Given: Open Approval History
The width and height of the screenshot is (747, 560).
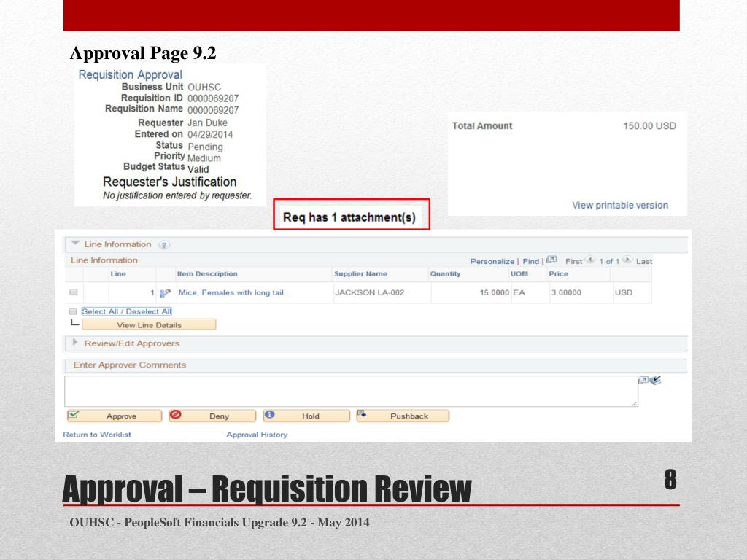Looking at the screenshot, I should [257, 435].
